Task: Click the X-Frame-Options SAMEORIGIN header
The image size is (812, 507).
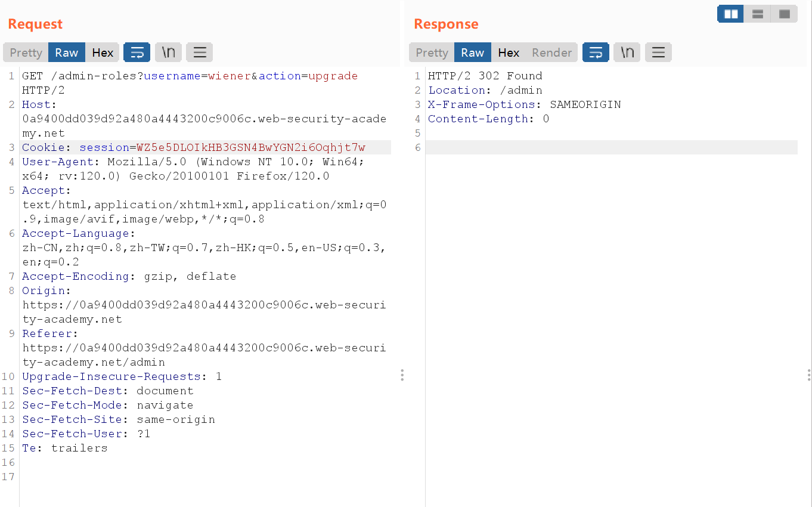Action: [x=525, y=104]
